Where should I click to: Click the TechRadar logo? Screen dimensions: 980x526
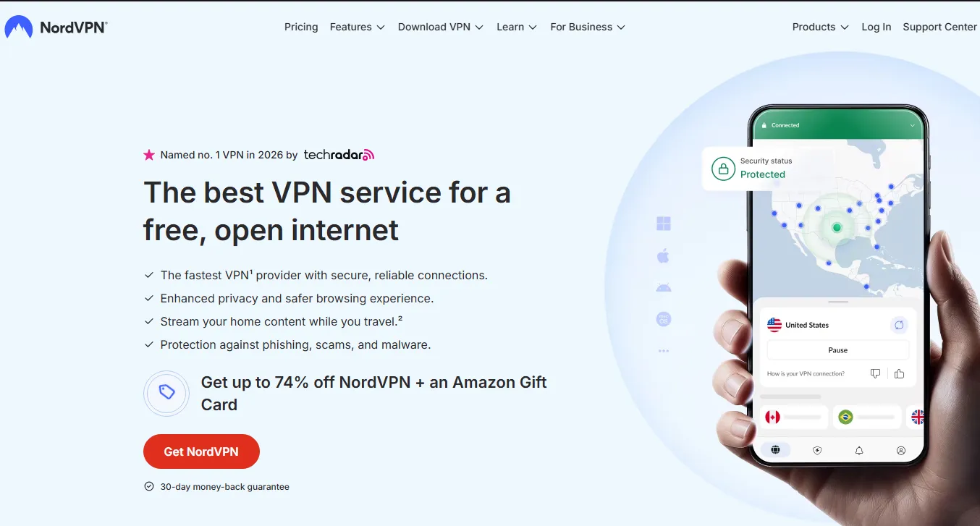(339, 155)
